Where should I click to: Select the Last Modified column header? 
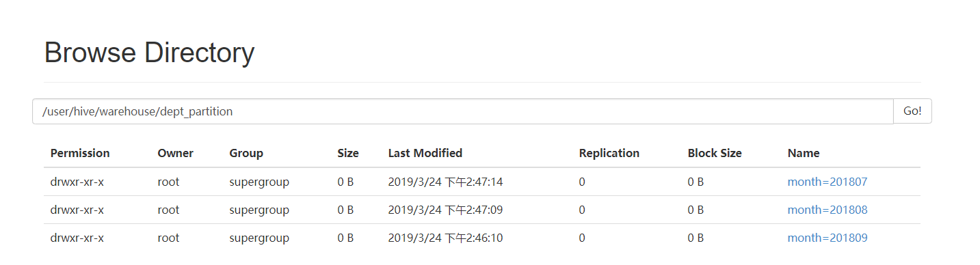(425, 153)
